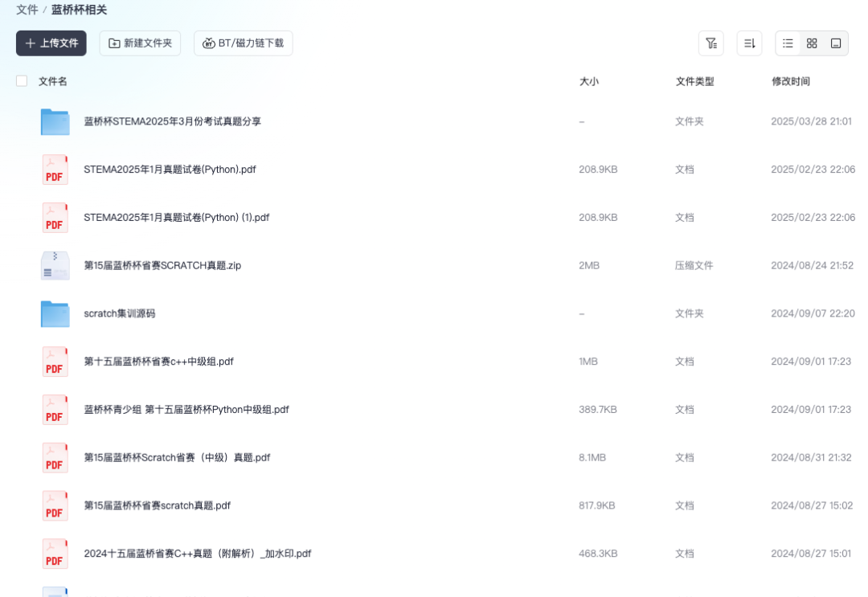Viewport: 868px width, 597px height.
Task: Open file name STEMA2025年1月真题试卷(Python) (1).pdf
Action: [x=176, y=218]
